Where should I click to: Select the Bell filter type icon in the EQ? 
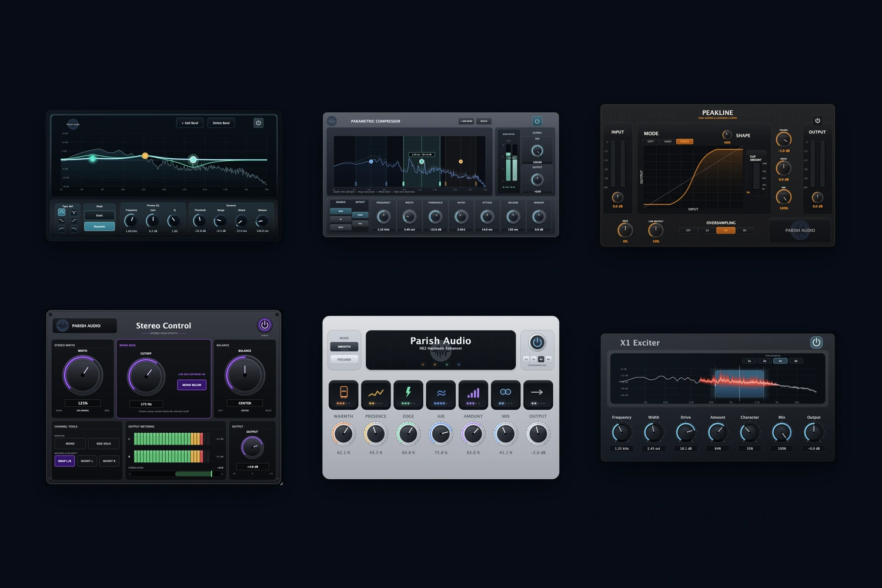pos(62,212)
